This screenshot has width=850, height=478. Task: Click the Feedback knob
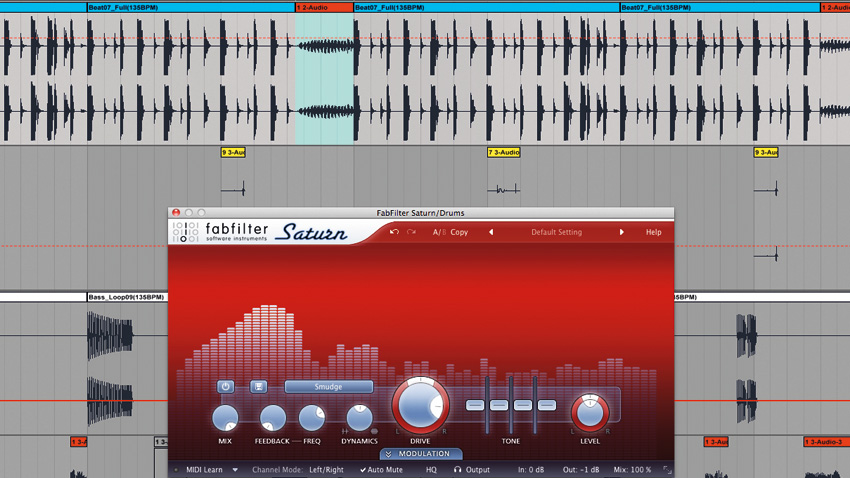point(273,418)
